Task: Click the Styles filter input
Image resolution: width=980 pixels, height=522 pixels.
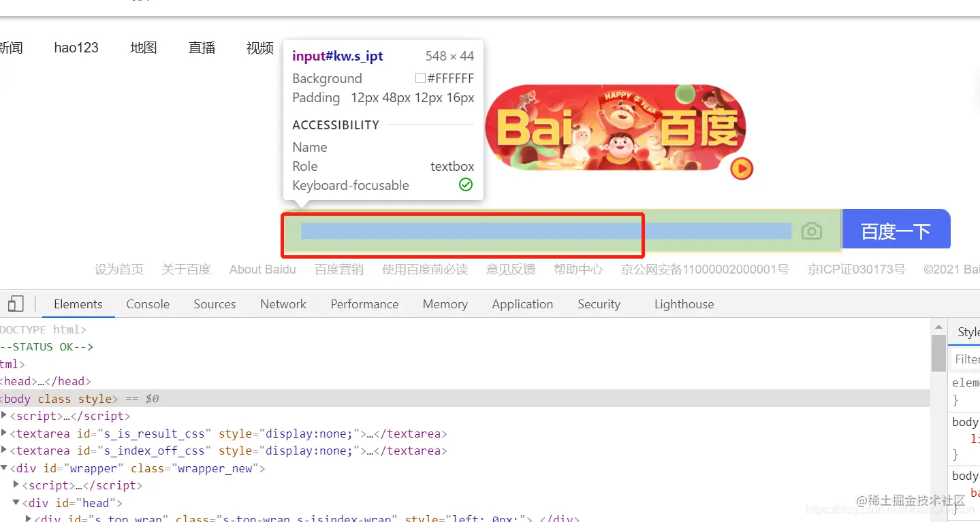Action: 966,359
